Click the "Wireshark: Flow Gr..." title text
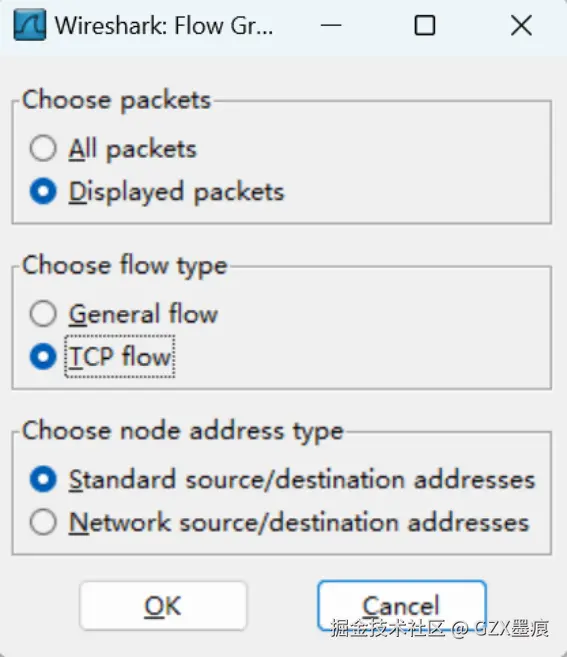Image resolution: width=567 pixels, height=657 pixels. tap(164, 26)
